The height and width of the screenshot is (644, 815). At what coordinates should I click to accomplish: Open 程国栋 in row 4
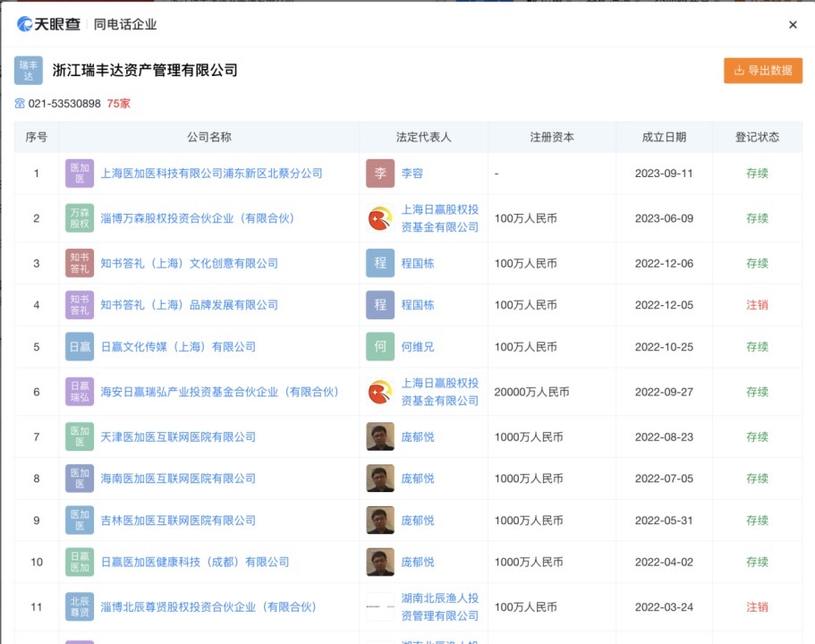click(418, 305)
